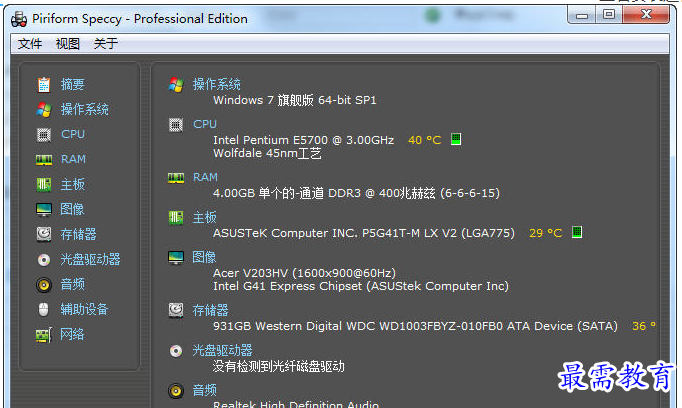Click the green temperature indicator next to 29 °C
This screenshot has width=682, height=408.
[x=577, y=232]
